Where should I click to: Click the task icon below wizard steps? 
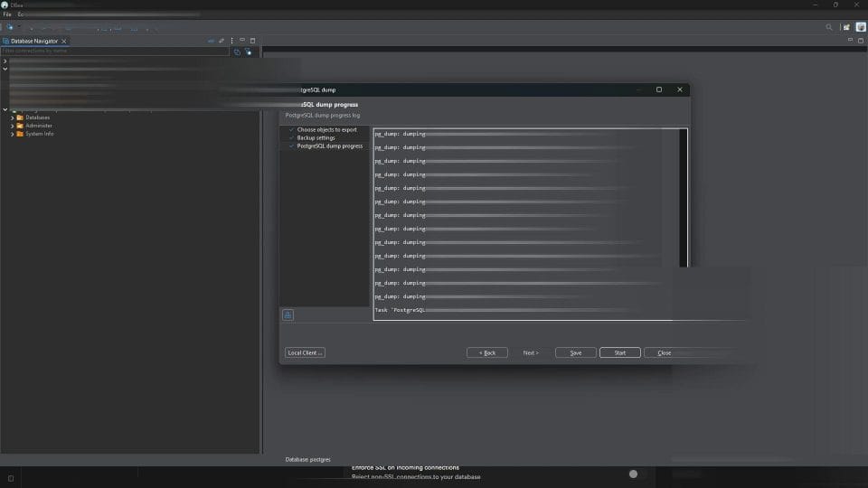point(288,314)
